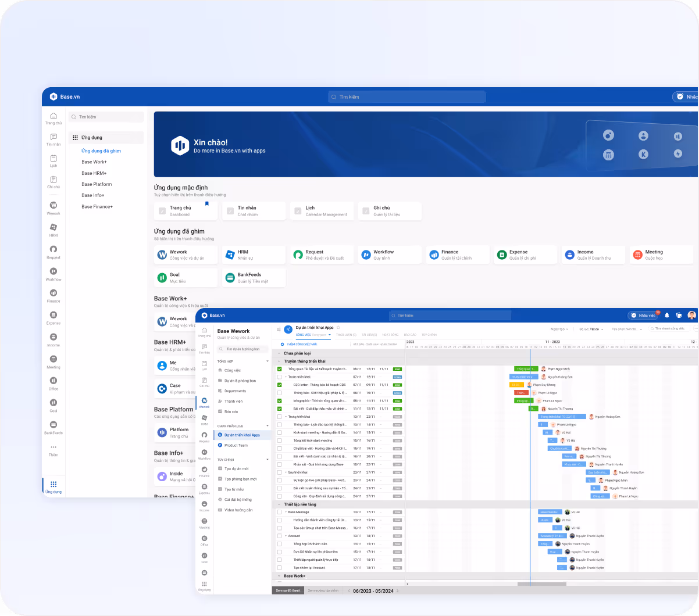Select Base HRM+ in back window app list
The height and width of the screenshot is (616, 699).
click(x=94, y=173)
